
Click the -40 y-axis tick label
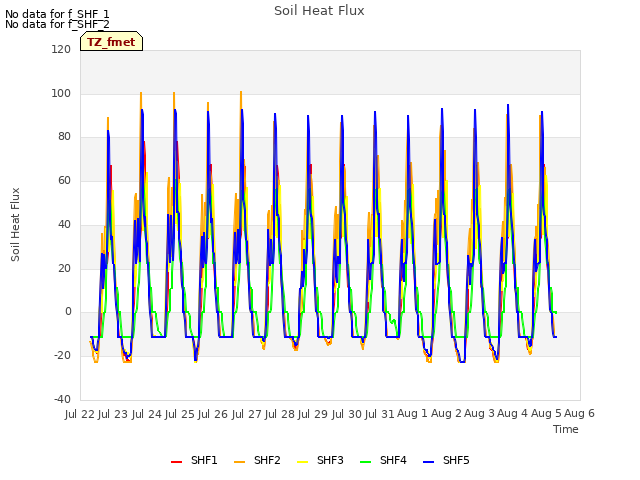[62, 400]
